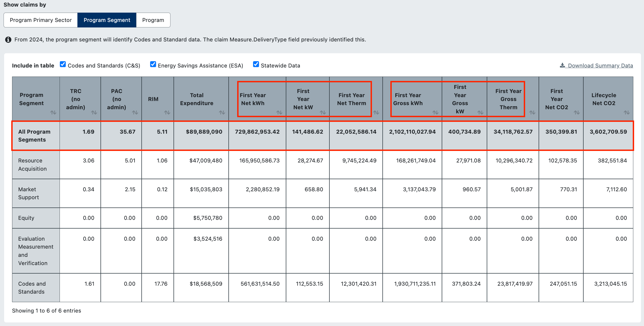Click All Program Segments net kWh 729,862,953.42

point(257,132)
